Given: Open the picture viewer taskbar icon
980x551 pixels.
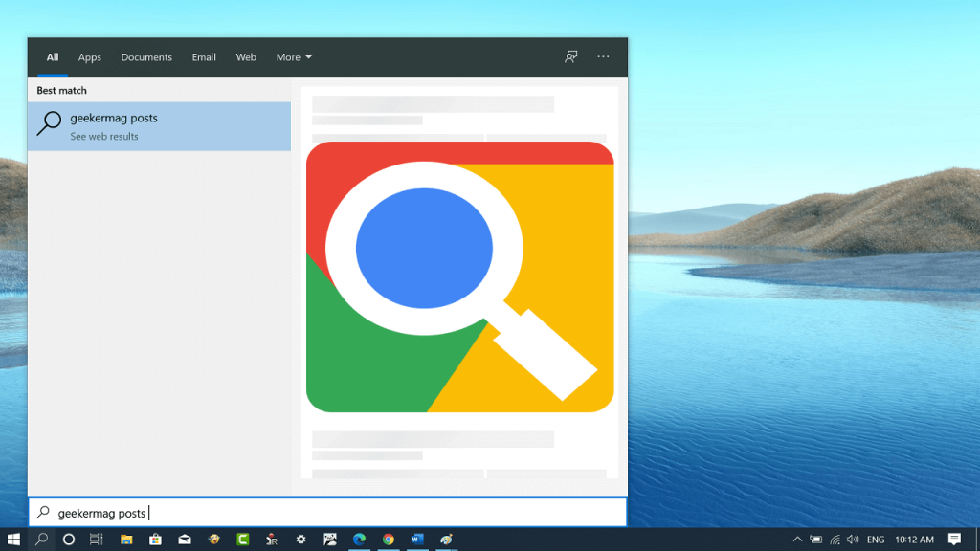Looking at the screenshot, I should 330,540.
